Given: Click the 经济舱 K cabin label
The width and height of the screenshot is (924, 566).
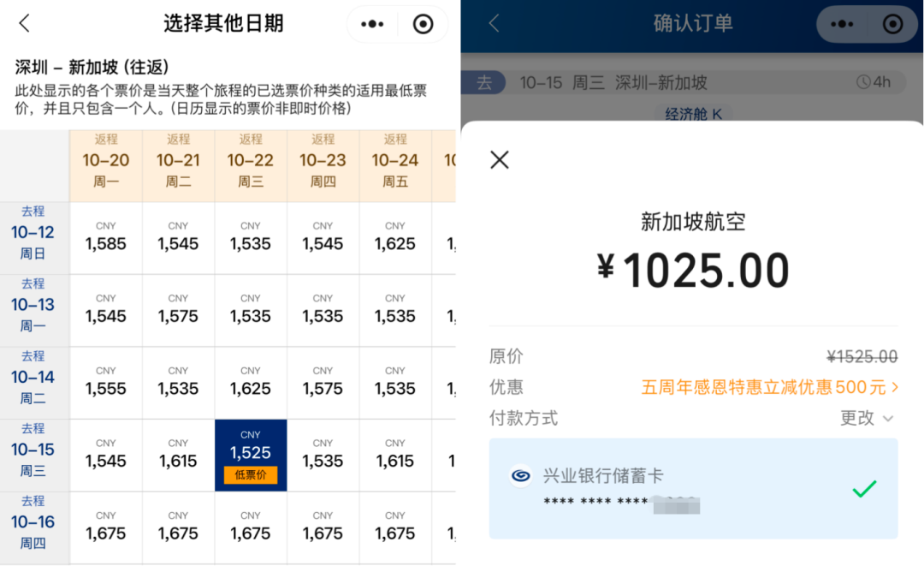Looking at the screenshot, I should (693, 112).
